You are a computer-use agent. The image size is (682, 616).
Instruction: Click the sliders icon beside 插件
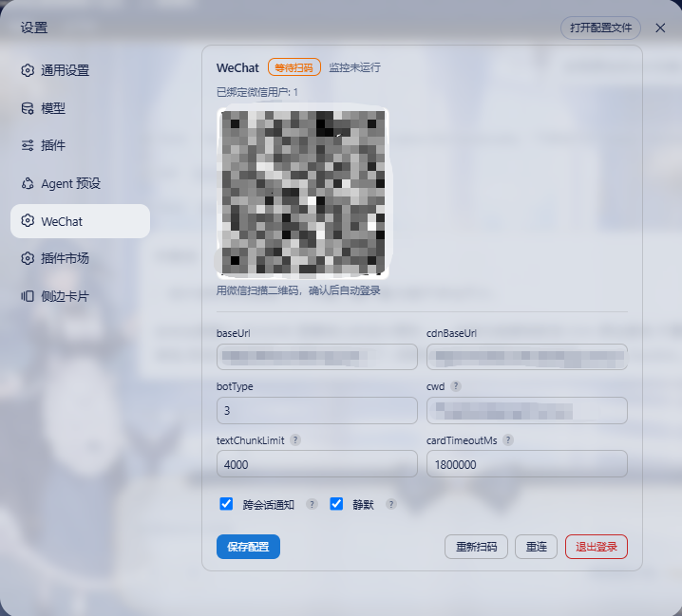pyautogui.click(x=28, y=145)
